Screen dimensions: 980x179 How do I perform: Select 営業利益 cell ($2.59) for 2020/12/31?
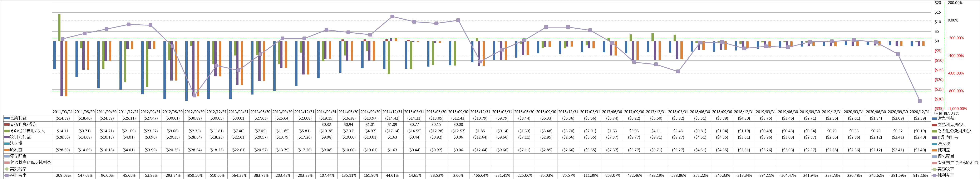pyautogui.click(x=920, y=118)
